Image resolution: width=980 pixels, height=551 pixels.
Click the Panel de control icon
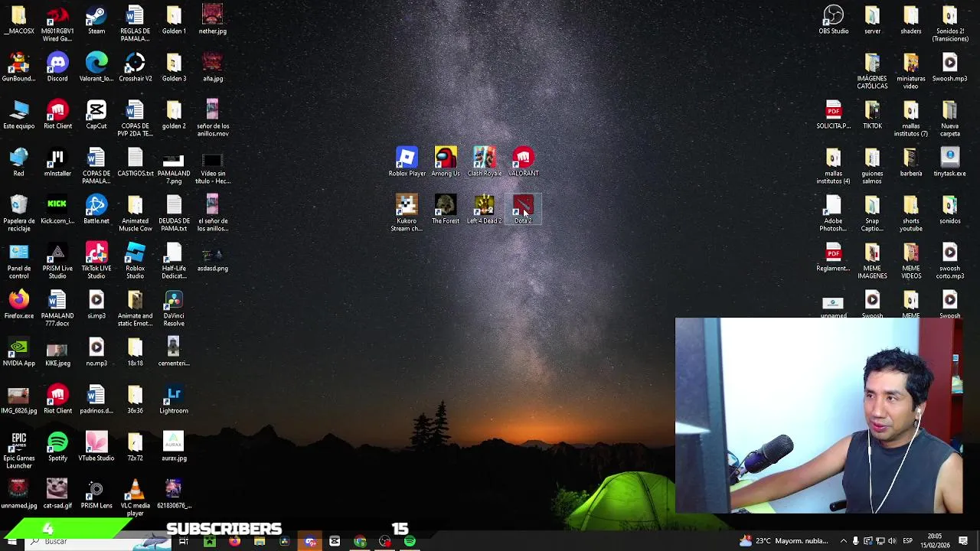click(19, 261)
